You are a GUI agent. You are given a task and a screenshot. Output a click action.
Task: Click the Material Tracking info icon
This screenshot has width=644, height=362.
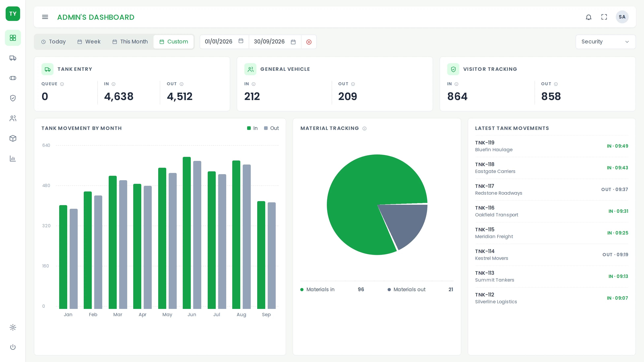point(364,129)
